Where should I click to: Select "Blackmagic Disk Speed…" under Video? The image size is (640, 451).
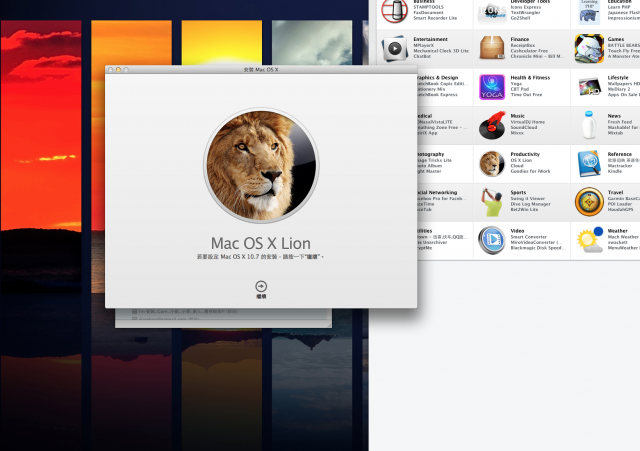point(536,248)
